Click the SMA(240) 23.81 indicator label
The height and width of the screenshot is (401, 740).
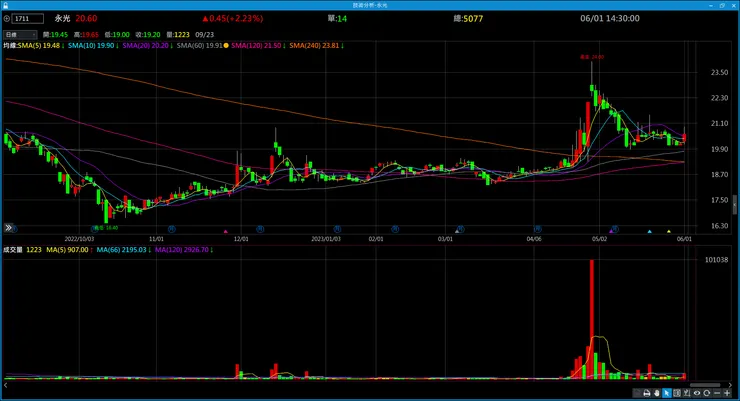point(316,46)
